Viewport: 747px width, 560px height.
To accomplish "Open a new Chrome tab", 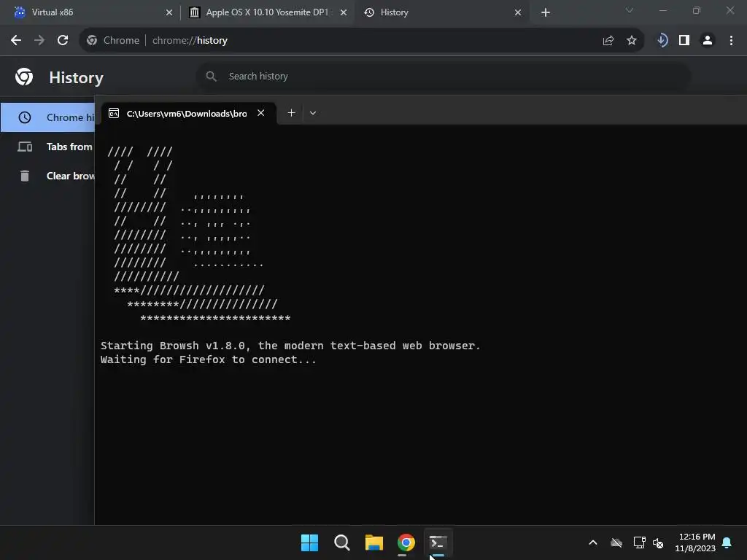I will pos(546,12).
